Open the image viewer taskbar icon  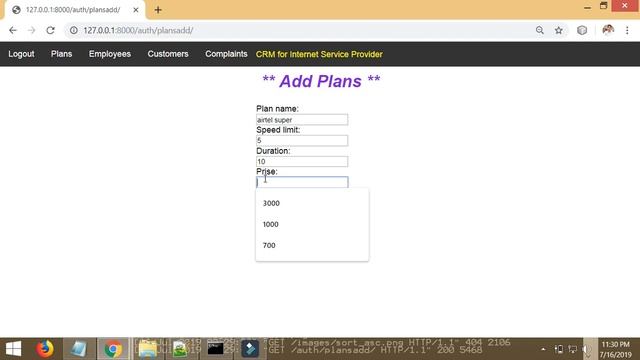coord(180,349)
